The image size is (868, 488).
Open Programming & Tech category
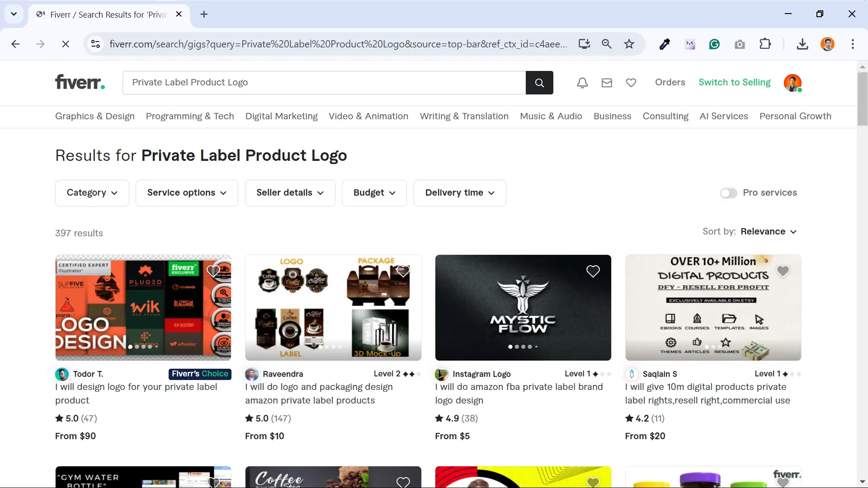[190, 116]
